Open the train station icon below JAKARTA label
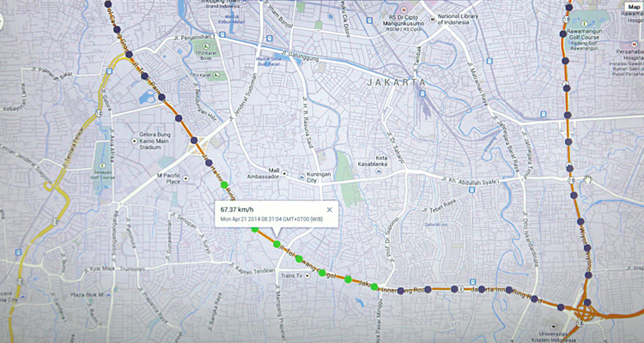This screenshot has height=343, width=644. (422, 93)
